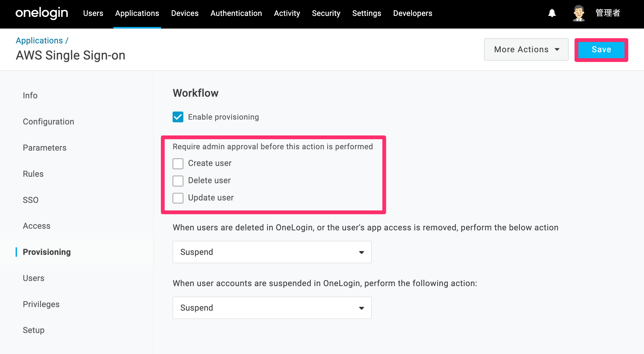Switch to the Configuration tab
The height and width of the screenshot is (354, 644).
click(48, 122)
